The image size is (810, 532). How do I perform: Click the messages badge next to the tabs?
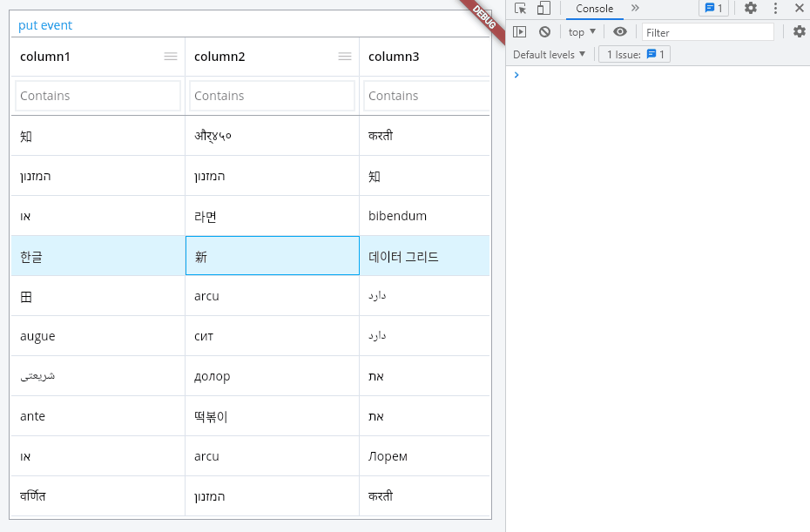click(712, 9)
